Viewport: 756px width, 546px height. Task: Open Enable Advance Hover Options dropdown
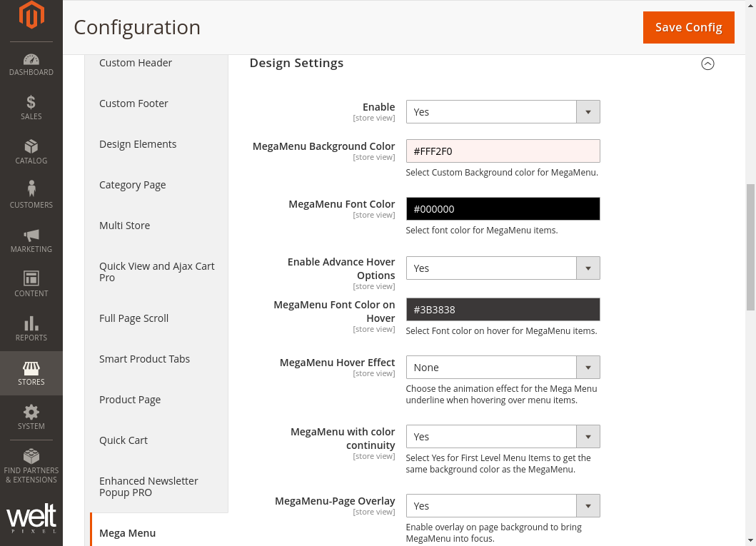coord(503,268)
